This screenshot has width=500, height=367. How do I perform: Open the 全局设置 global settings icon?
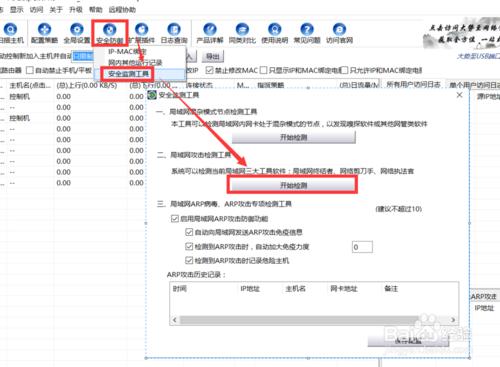pos(77,33)
